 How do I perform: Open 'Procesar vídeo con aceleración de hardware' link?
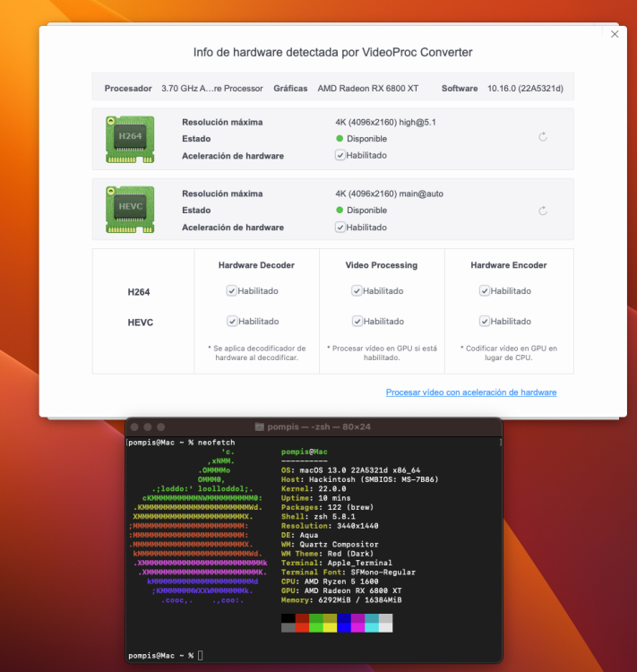point(471,392)
